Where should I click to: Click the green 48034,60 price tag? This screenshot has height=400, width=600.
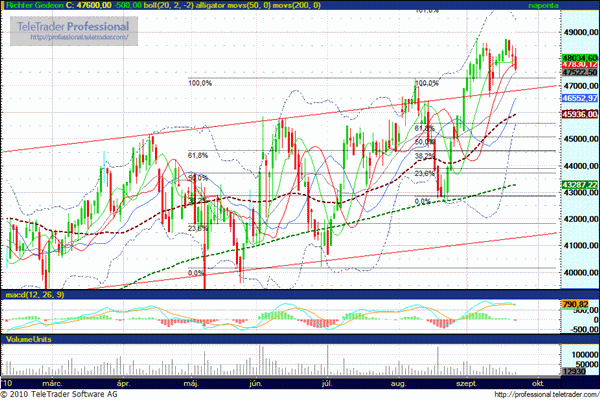pyautogui.click(x=579, y=57)
